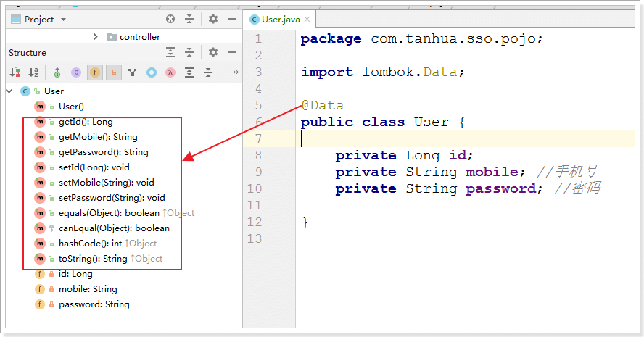
Task: Click the 'mobile' field name in code
Action: 492,172
